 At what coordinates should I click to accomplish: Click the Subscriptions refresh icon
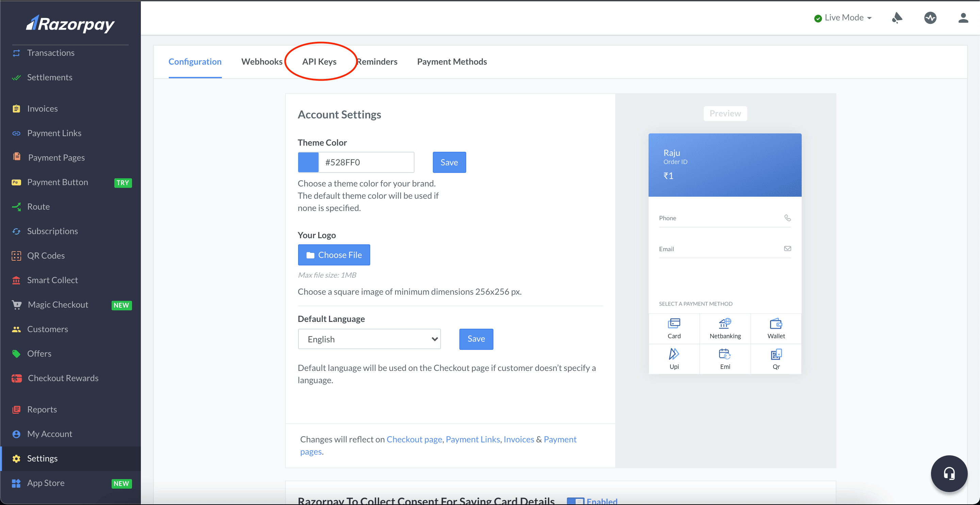pyautogui.click(x=16, y=231)
